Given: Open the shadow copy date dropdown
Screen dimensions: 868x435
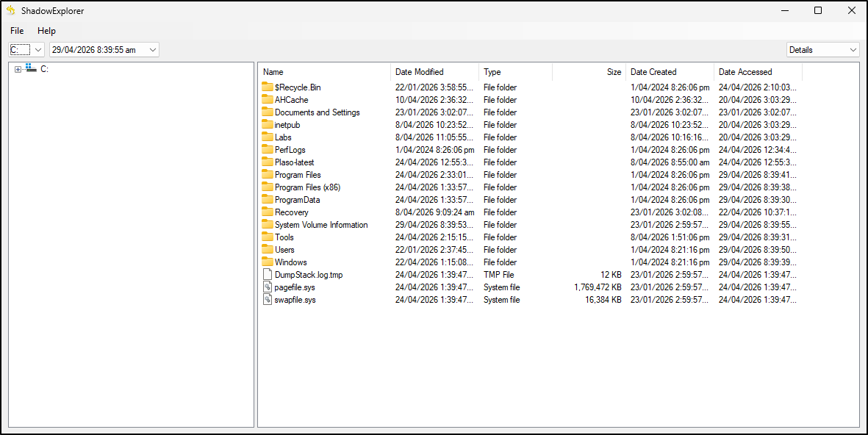Looking at the screenshot, I should pyautogui.click(x=153, y=50).
